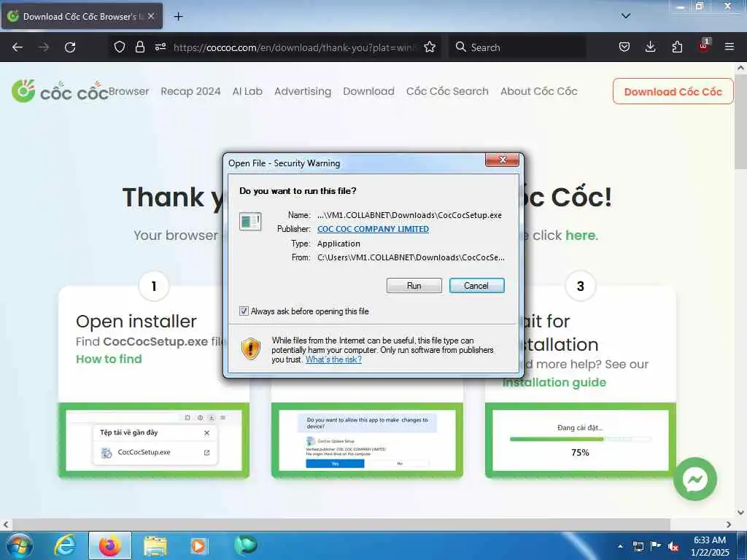Image resolution: width=747 pixels, height=560 pixels.
Task: Click the Cốc Cốc logo in the site header
Action: tap(60, 91)
